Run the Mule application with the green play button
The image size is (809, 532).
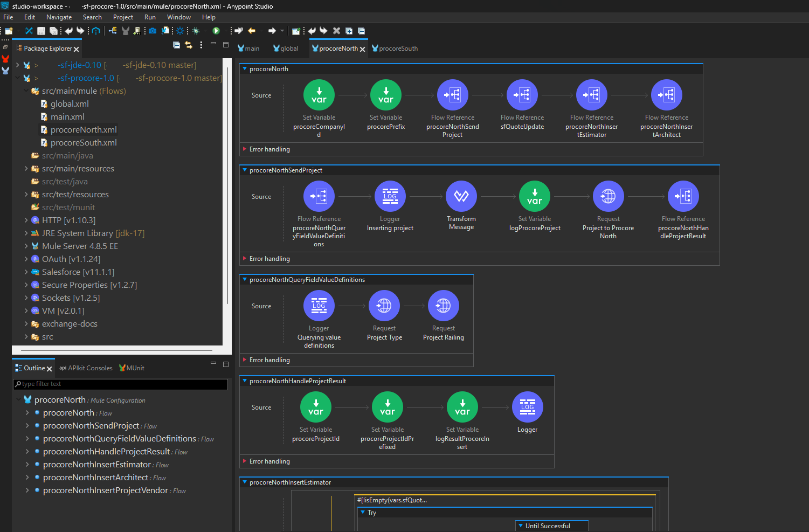pos(216,31)
